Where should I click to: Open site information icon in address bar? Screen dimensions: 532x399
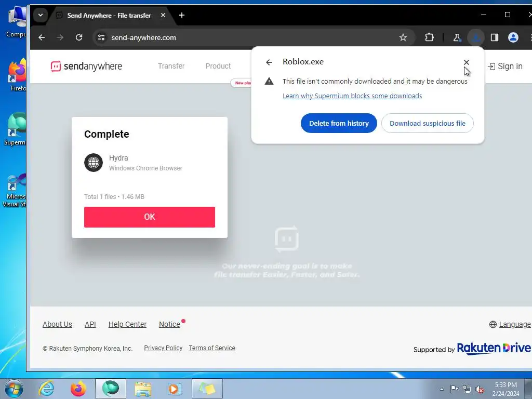(x=101, y=37)
